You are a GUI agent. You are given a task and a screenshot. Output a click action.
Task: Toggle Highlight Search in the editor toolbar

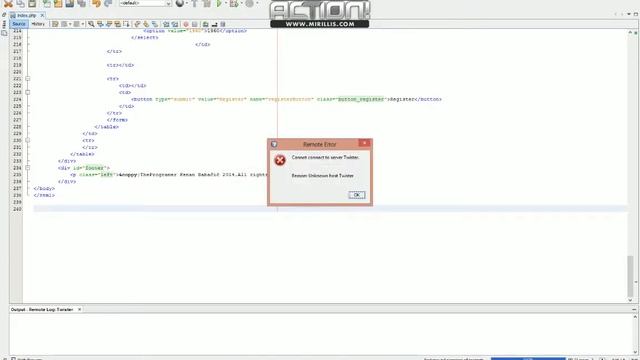pos(117,24)
